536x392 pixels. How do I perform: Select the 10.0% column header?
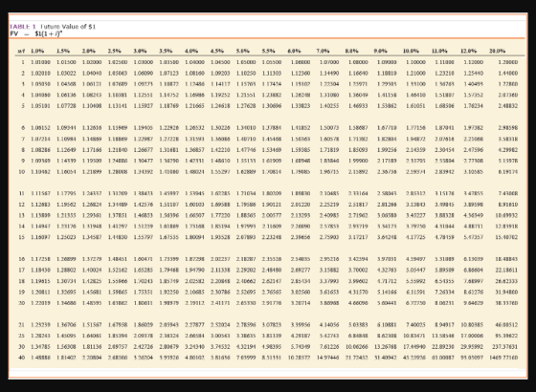coord(411,51)
